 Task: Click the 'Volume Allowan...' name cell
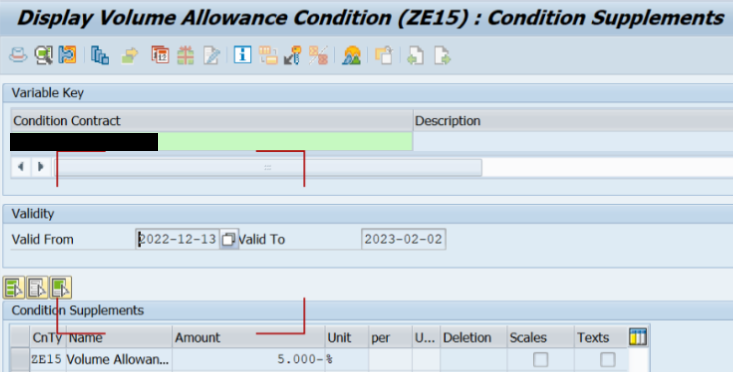click(x=119, y=359)
